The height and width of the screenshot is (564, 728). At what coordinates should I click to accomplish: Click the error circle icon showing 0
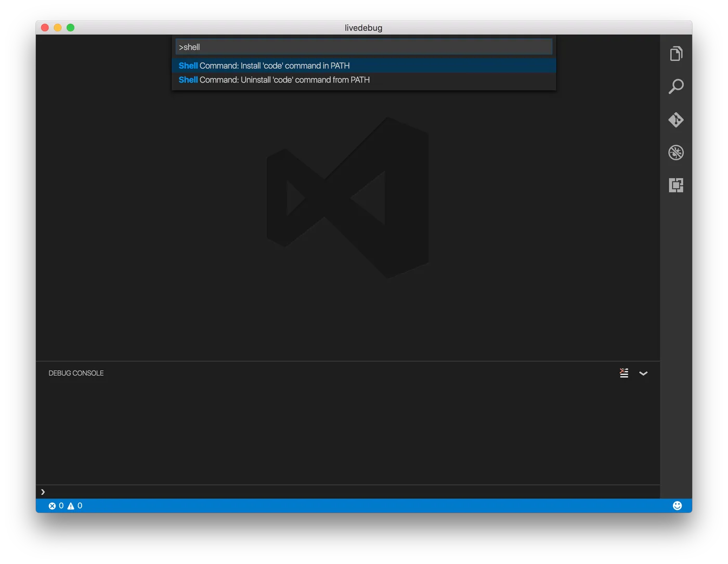coord(52,505)
